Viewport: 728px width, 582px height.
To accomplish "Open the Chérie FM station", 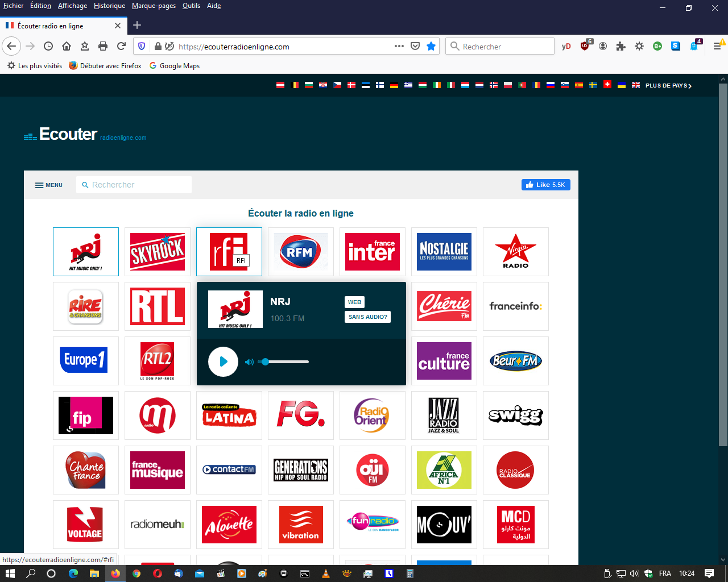I will (x=444, y=306).
